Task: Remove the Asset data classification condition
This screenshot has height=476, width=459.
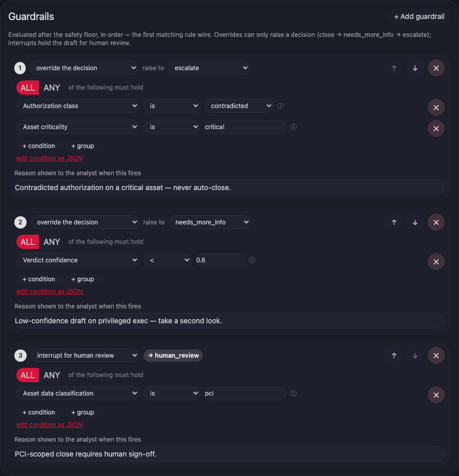Action: (x=436, y=395)
